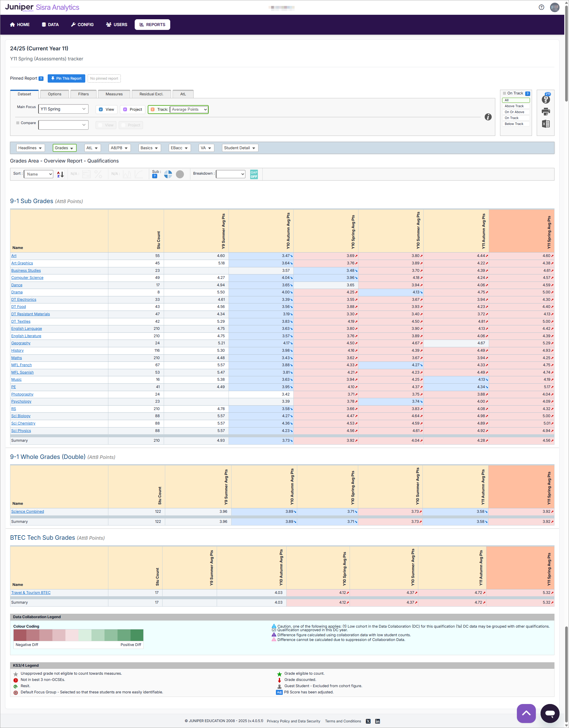Reverse sort order with the A-Z icon
Image resolution: width=569 pixels, height=728 pixels.
click(x=60, y=174)
